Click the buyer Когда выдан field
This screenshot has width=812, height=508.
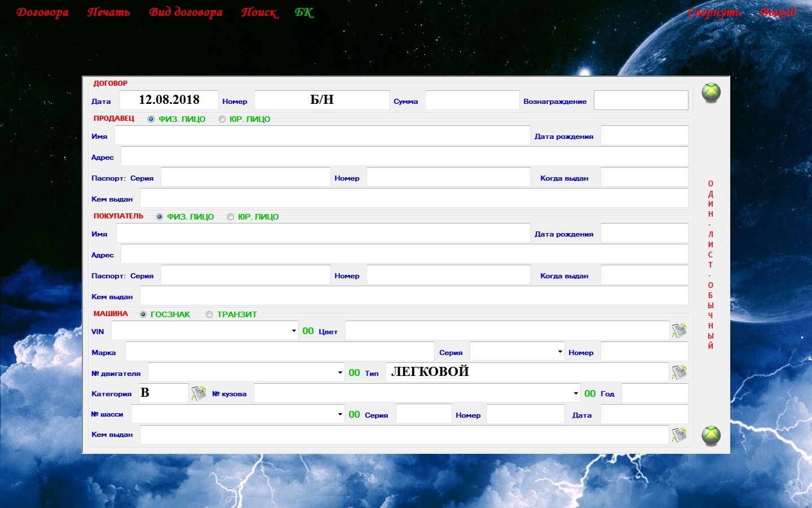tap(645, 275)
